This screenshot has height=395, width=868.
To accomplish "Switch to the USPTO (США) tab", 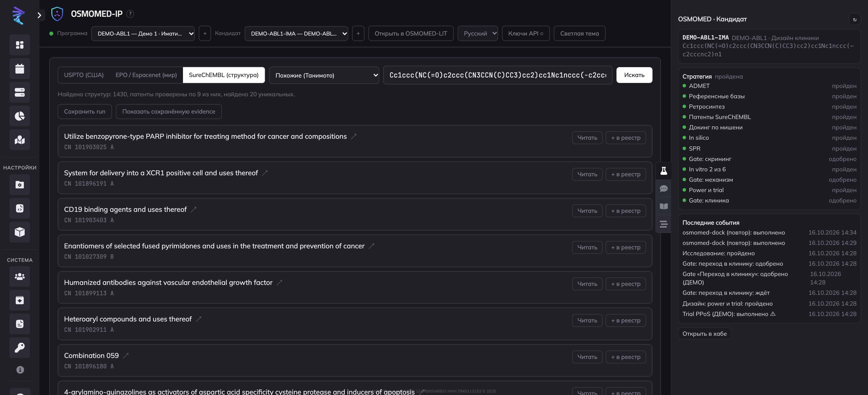I will tap(84, 75).
